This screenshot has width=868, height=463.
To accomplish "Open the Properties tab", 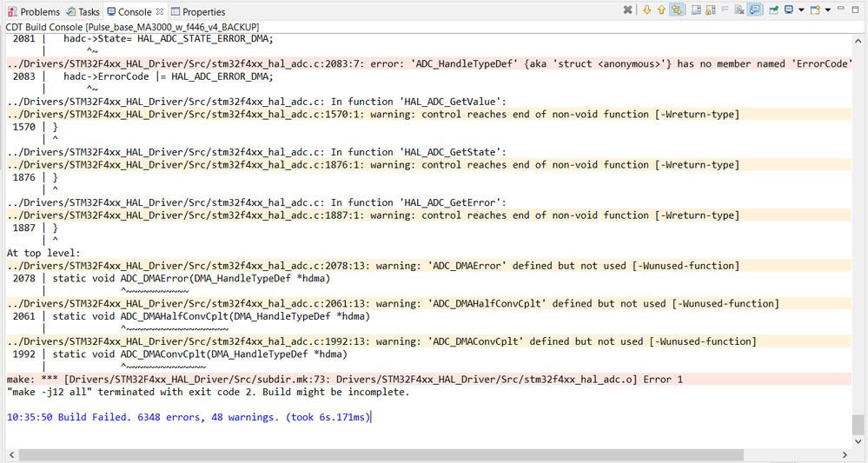I will tap(198, 11).
